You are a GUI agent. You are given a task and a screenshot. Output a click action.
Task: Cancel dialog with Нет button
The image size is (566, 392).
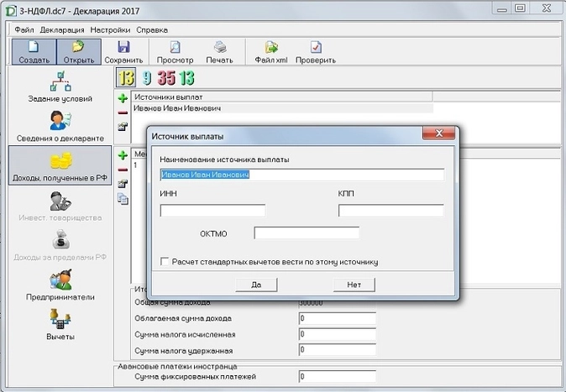coord(354,285)
